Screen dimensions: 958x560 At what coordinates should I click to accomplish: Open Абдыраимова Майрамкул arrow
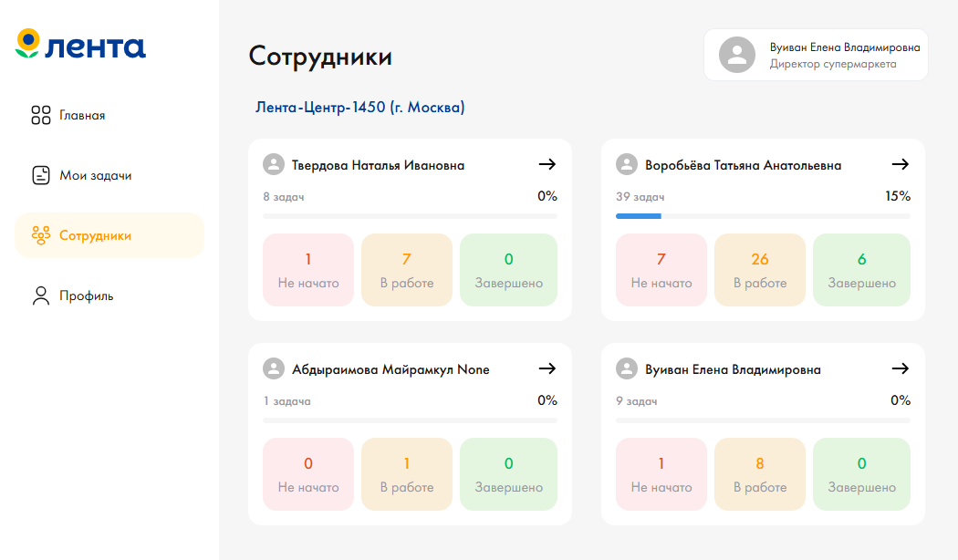point(547,368)
